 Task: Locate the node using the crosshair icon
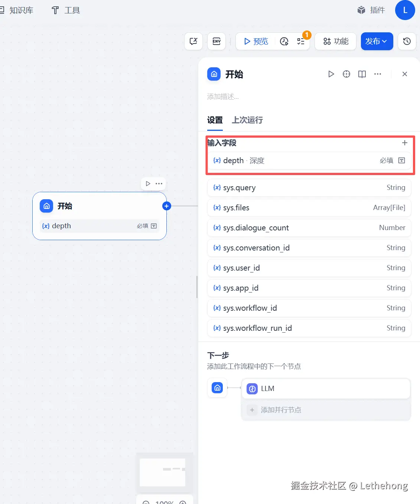pos(346,74)
